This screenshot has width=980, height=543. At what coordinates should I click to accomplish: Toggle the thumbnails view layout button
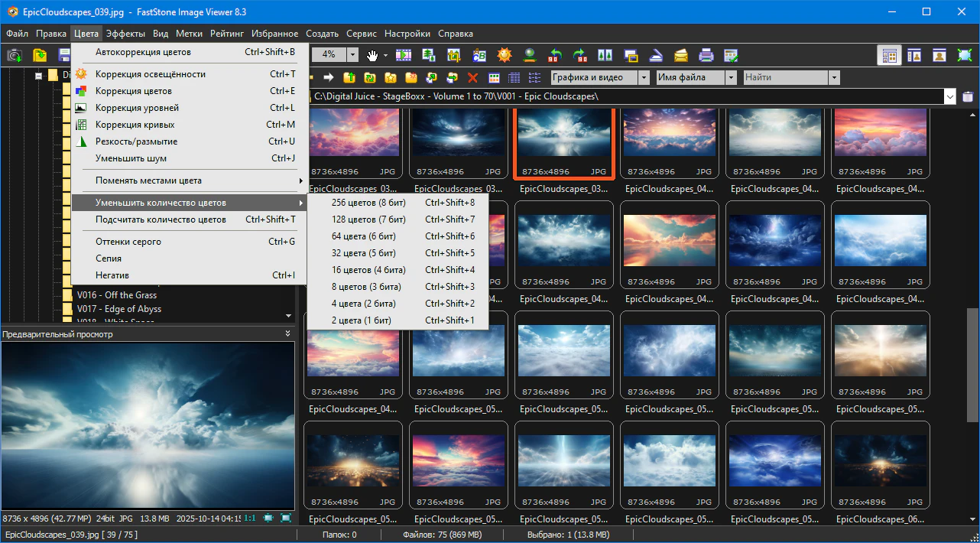pos(889,55)
